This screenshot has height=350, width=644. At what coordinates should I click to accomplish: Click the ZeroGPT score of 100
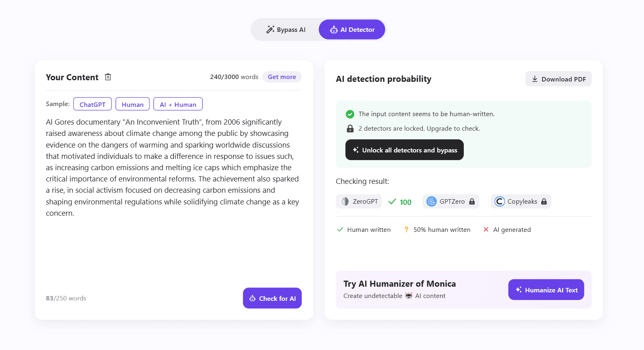pos(405,202)
